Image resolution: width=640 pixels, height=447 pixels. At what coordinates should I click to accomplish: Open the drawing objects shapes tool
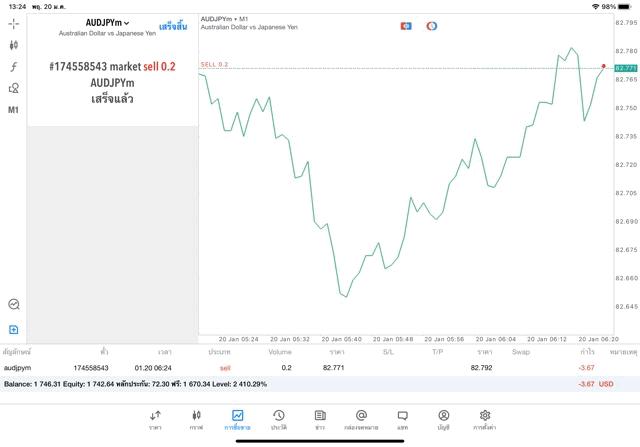tap(13, 88)
